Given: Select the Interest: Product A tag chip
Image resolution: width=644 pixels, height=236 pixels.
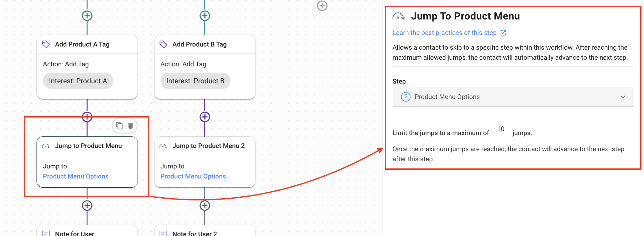Looking at the screenshot, I should 78,81.
